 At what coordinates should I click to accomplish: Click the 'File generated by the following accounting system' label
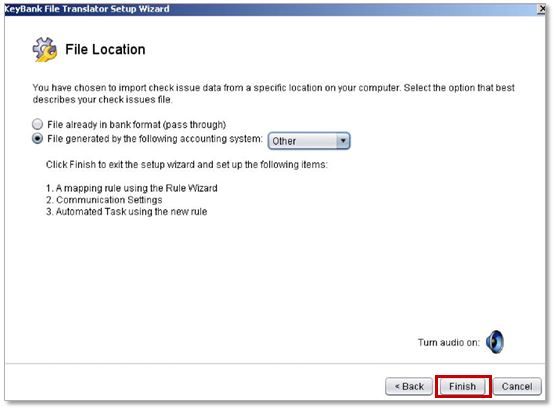point(155,139)
